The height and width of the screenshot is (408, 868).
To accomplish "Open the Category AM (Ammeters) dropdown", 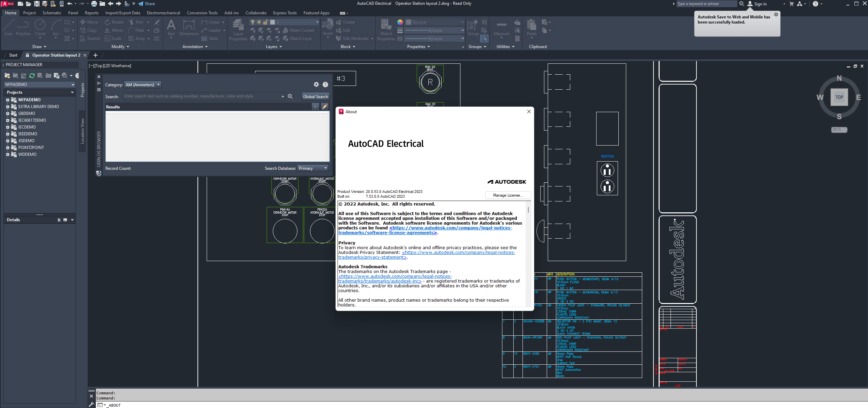I will point(143,85).
